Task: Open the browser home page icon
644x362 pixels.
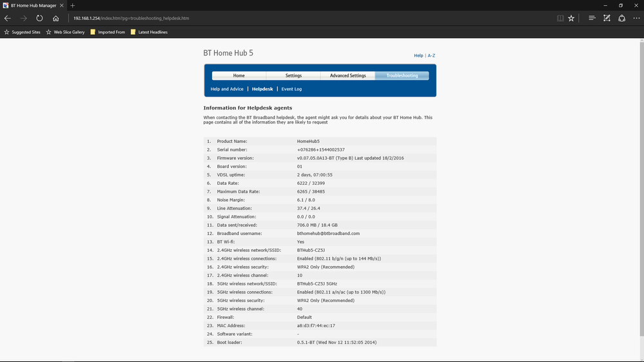Action: (x=56, y=18)
